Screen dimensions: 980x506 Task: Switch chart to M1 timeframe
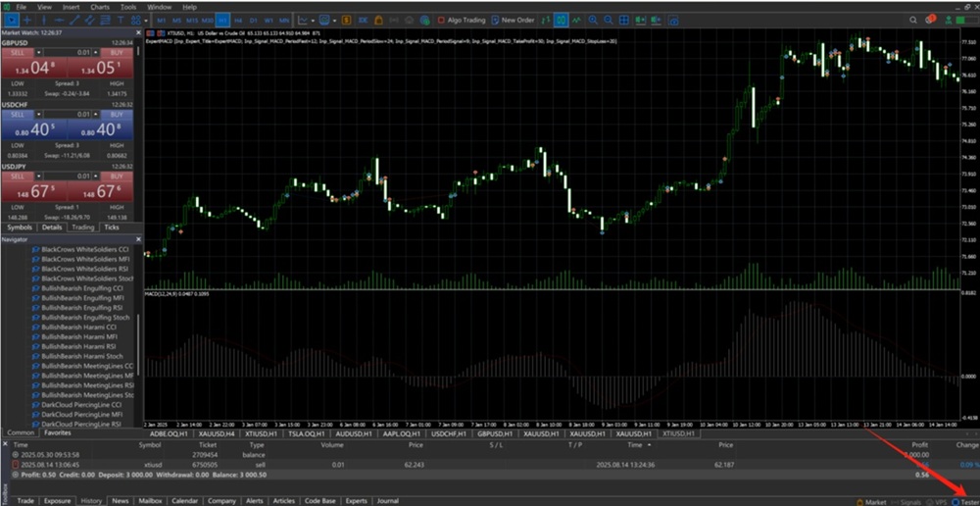(162, 20)
